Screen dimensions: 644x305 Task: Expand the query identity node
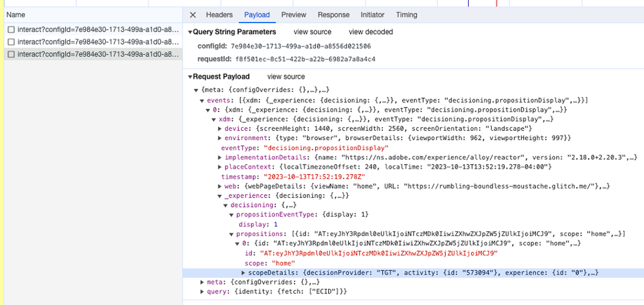(202, 293)
